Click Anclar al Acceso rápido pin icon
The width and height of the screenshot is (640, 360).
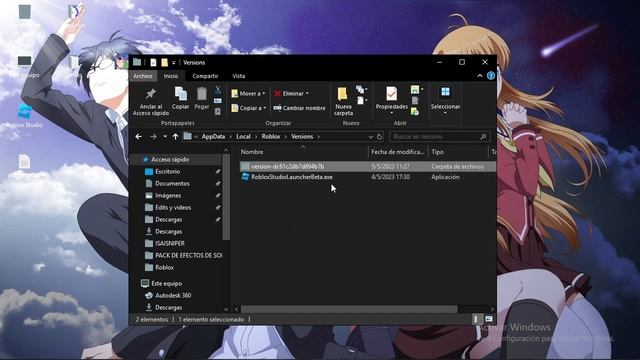coord(151,94)
